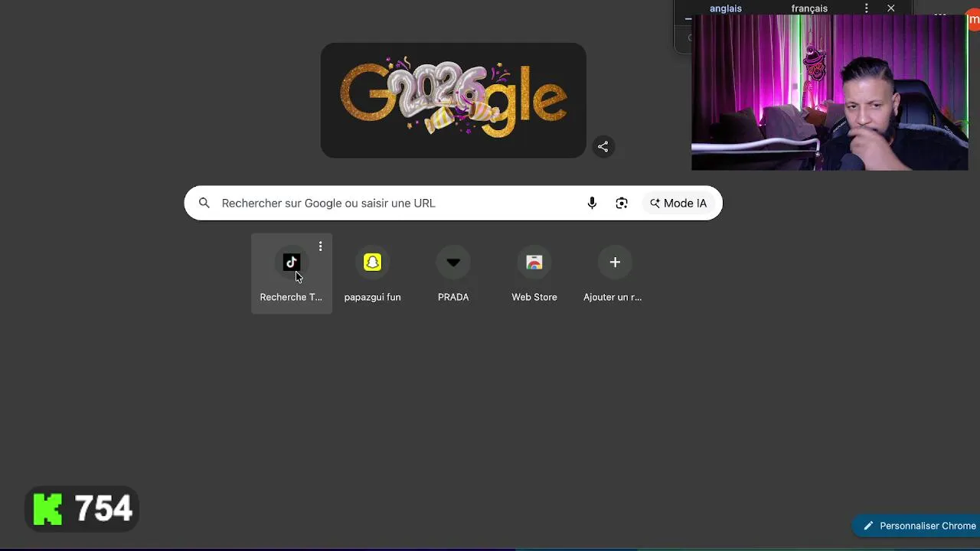The image size is (980, 551).
Task: Open translate options three-dot menu
Action: click(x=866, y=8)
